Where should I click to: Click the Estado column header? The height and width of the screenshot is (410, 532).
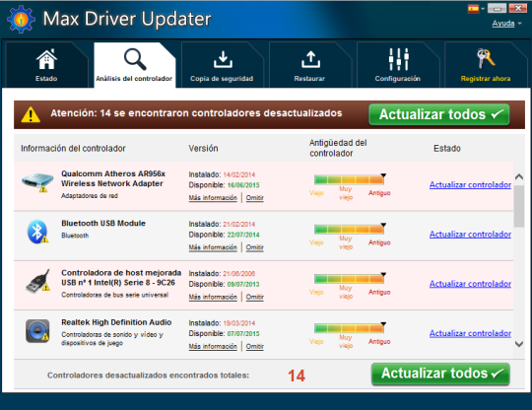point(447,148)
